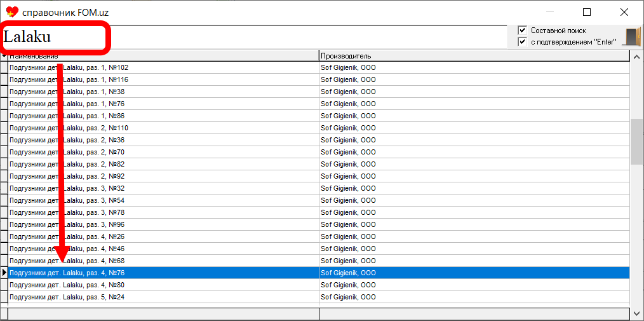Click the FOM.uz heart app icon
The height and width of the screenshot is (321, 644).
(12, 12)
